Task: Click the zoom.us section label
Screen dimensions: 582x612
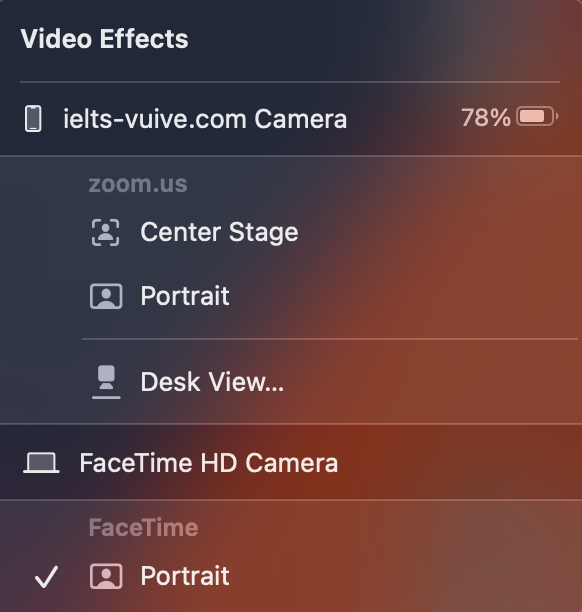Action: click(x=138, y=184)
